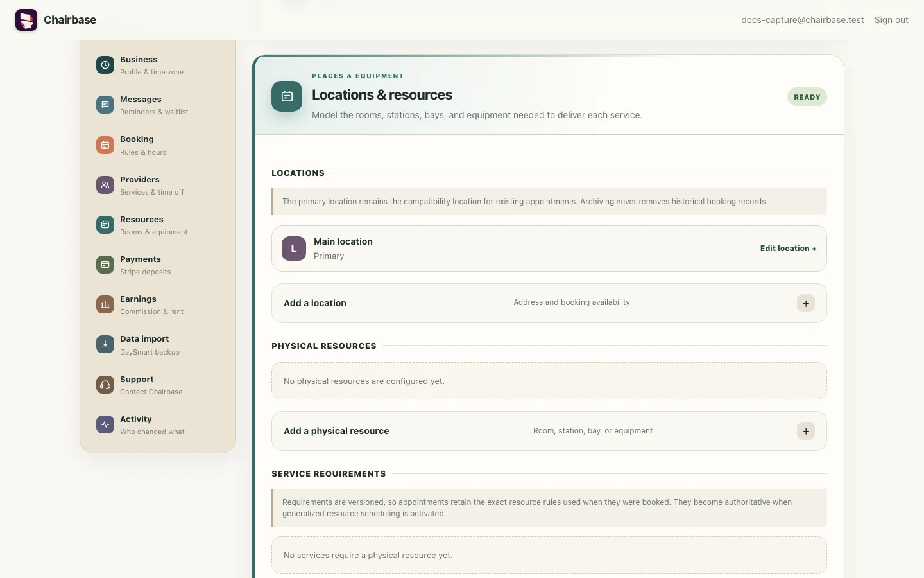
Task: Click the Booking calendar icon
Action: point(105,145)
